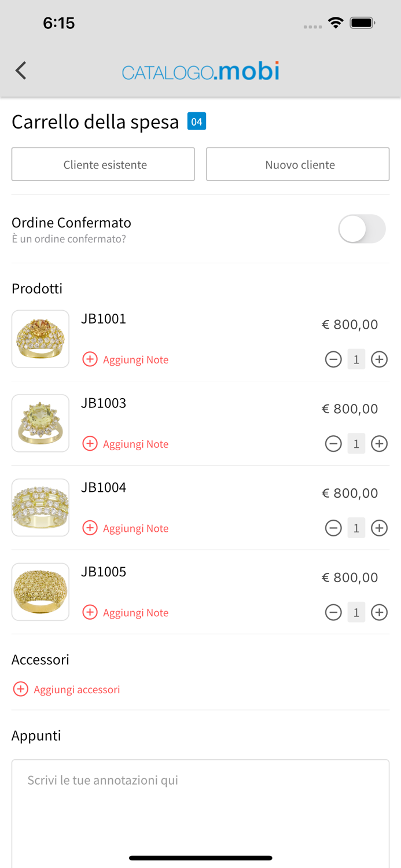The width and height of the screenshot is (401, 868).
Task: Select the Cliente esistente tab
Action: point(103,164)
